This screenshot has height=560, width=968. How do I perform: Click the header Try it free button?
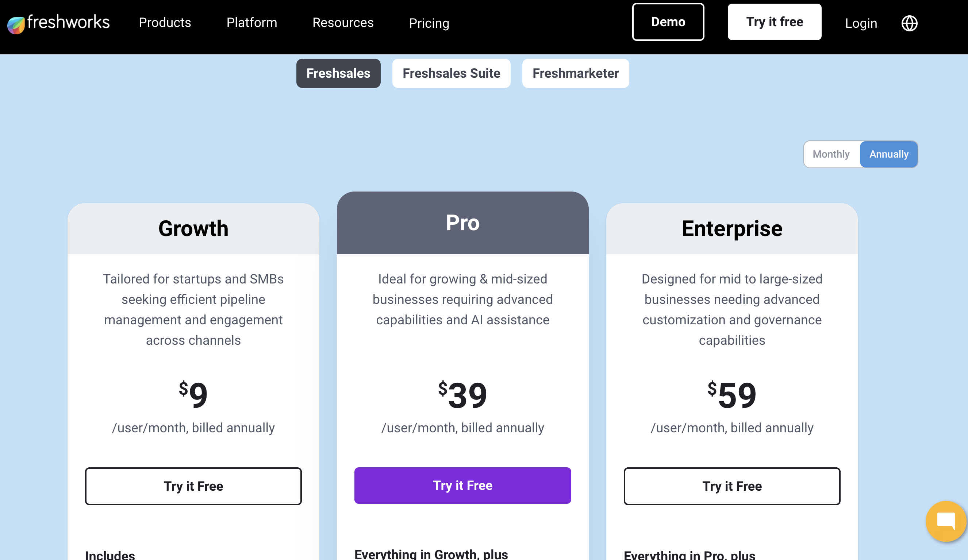point(775,22)
